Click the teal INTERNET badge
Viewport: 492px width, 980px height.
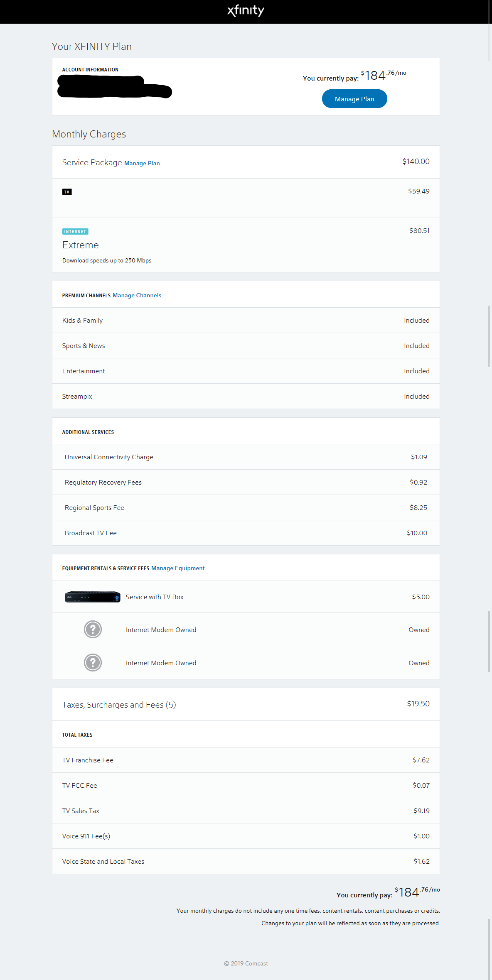point(75,232)
